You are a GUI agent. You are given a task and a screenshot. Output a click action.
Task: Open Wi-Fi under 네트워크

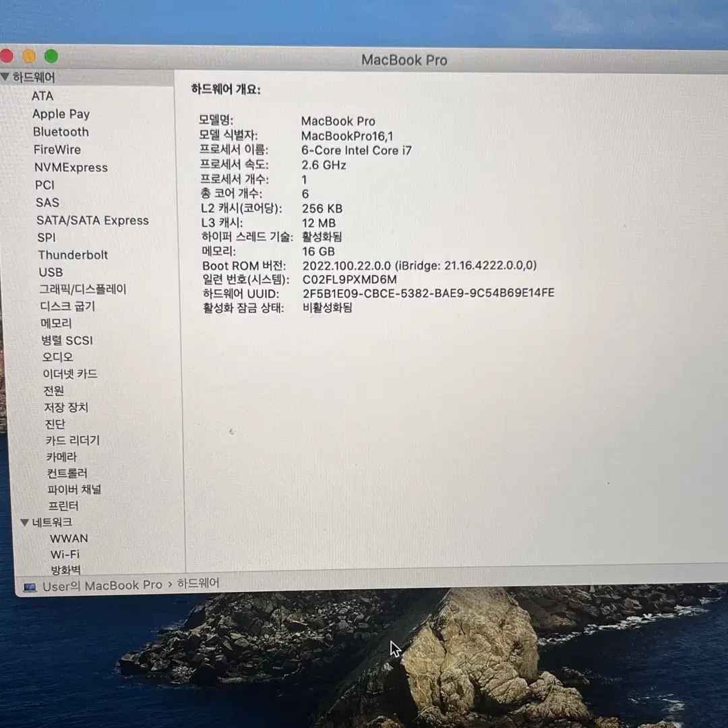point(65,554)
